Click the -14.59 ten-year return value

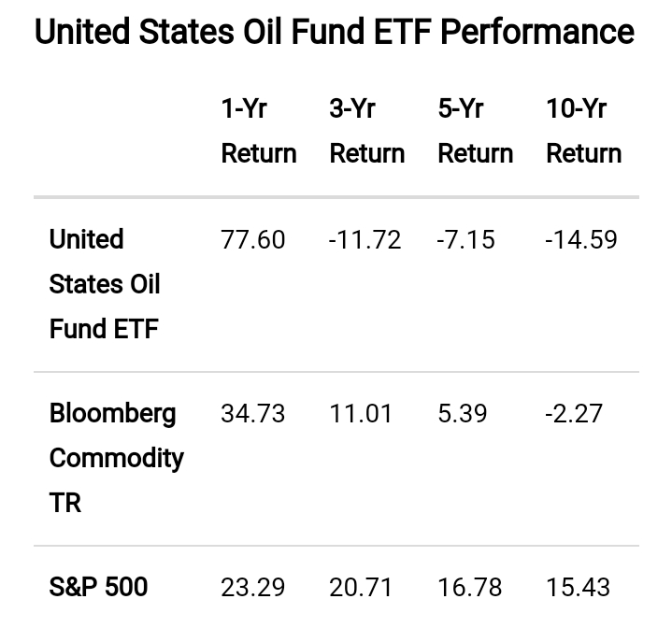[x=581, y=240]
